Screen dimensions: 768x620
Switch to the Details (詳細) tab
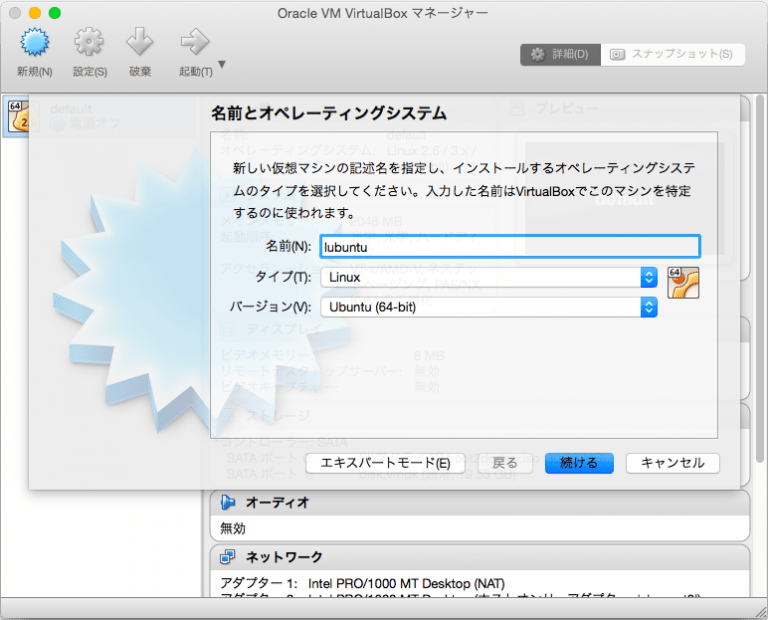(x=560, y=54)
